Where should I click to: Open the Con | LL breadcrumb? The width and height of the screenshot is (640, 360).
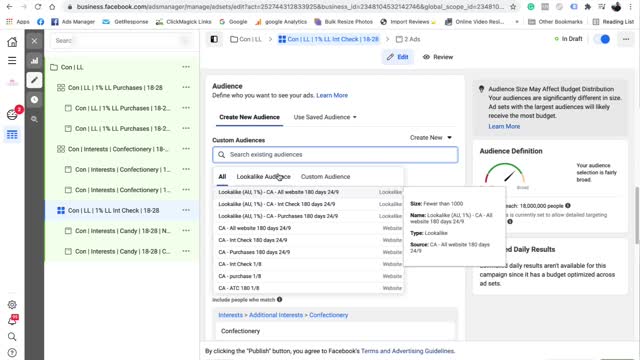coord(246,39)
